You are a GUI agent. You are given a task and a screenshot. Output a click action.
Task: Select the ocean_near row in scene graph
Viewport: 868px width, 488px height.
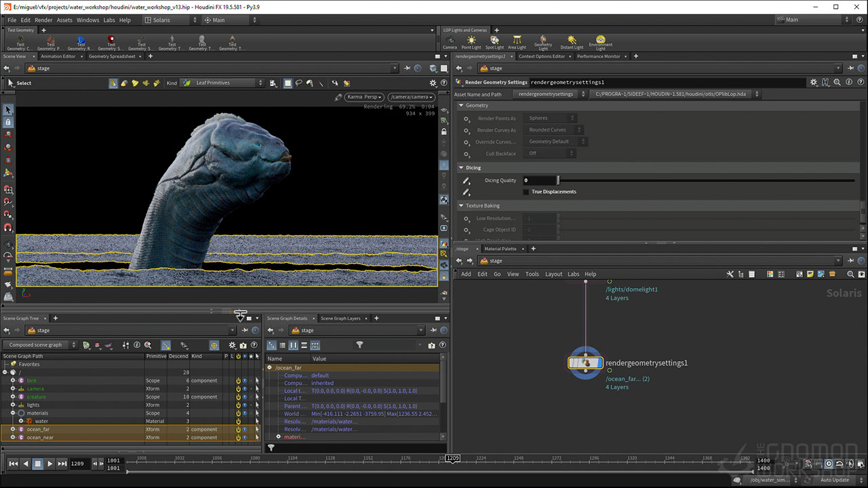point(41,437)
